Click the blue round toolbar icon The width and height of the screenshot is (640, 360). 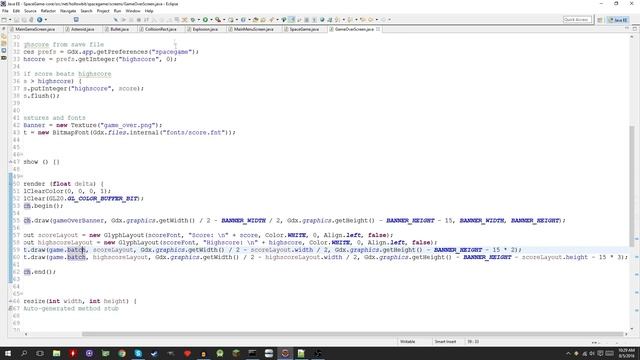[40, 20]
